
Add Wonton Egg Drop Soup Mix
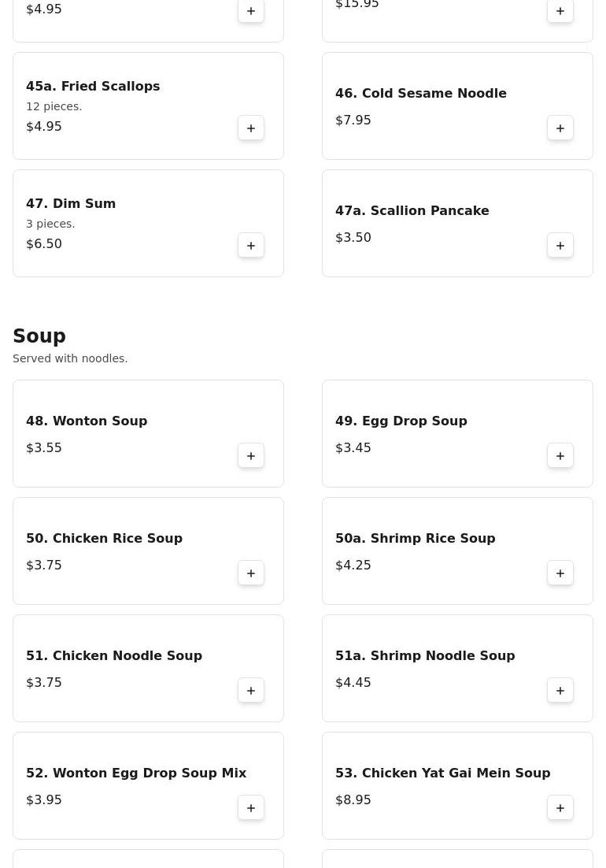(x=251, y=808)
